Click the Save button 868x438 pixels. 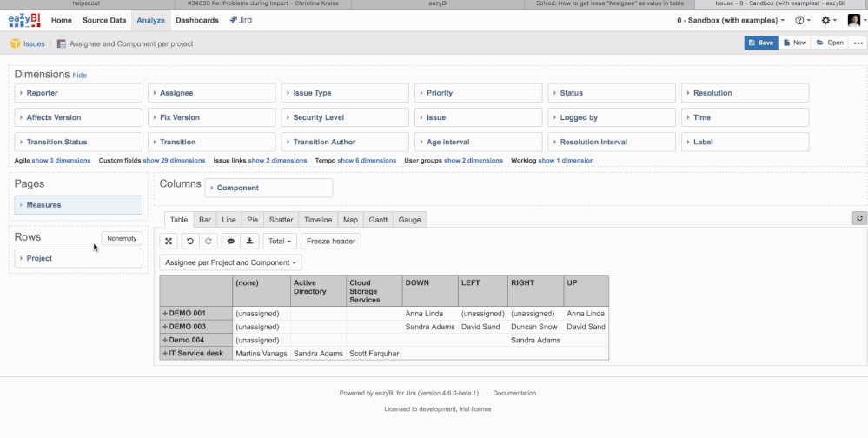(761, 43)
